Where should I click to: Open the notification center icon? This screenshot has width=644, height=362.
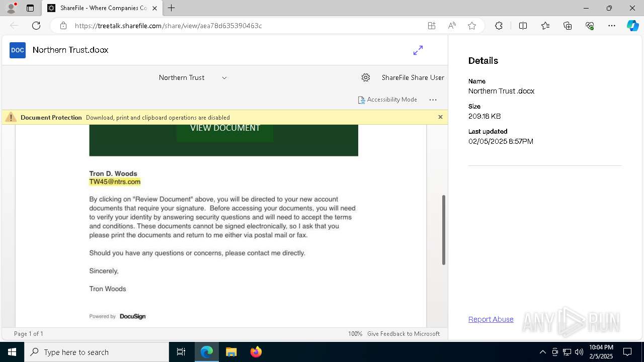click(628, 352)
